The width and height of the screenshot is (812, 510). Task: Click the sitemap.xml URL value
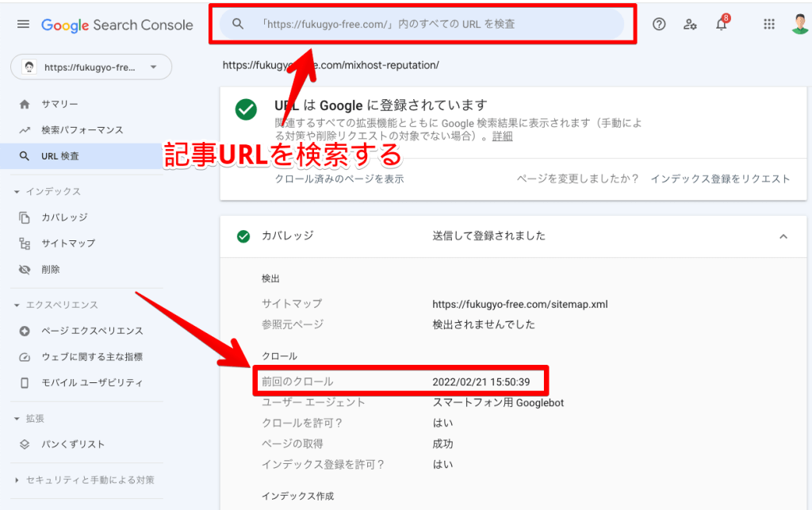[520, 305]
